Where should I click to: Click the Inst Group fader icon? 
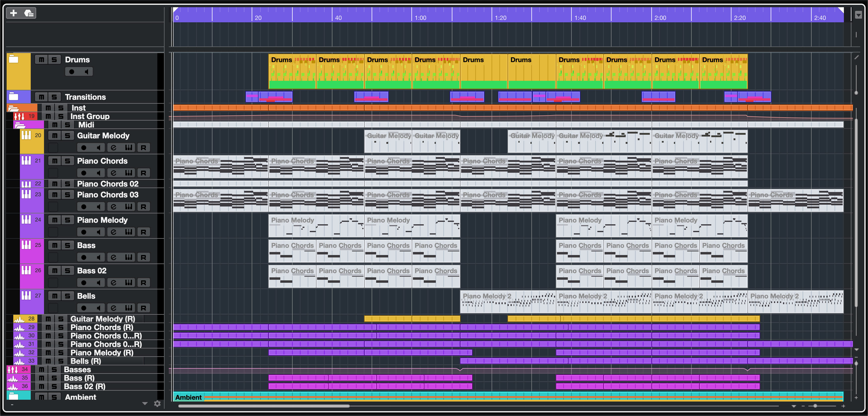19,116
